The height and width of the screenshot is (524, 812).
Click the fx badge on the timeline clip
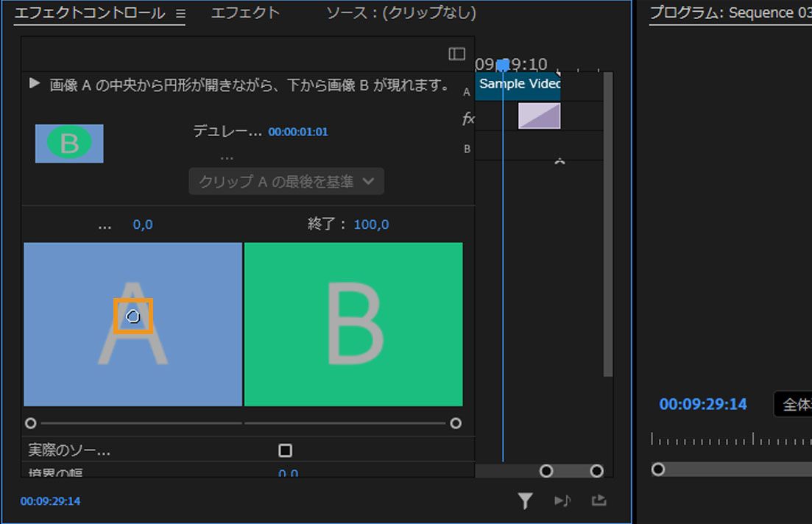(x=468, y=118)
